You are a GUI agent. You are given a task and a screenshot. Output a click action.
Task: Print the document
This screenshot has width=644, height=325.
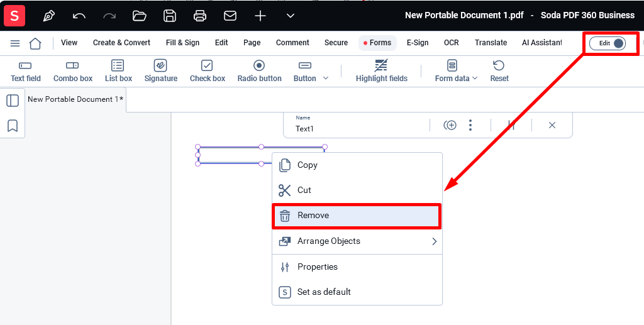199,16
